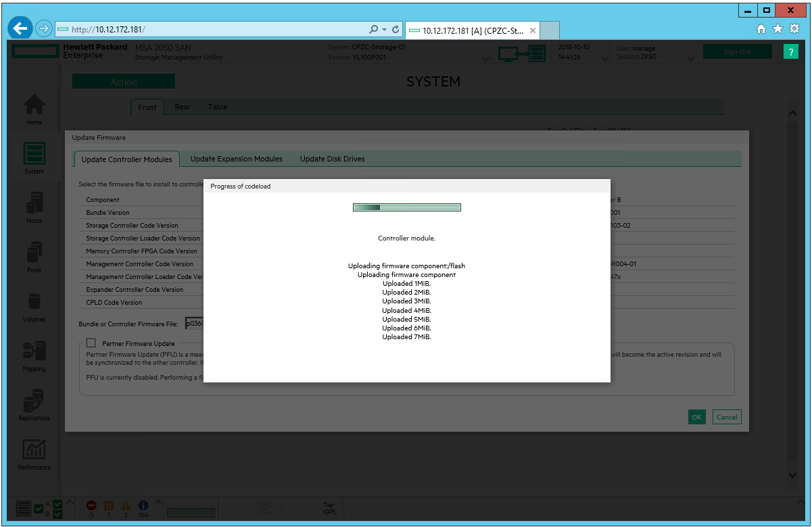
Task: Expand the footer health panel chevron
Action: click(x=68, y=501)
